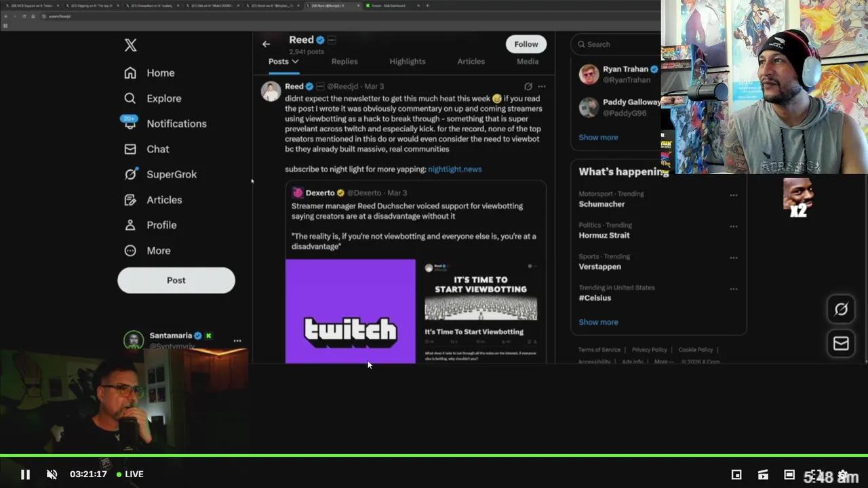Click the X search input field
The height and width of the screenshot is (488, 868).
616,44
